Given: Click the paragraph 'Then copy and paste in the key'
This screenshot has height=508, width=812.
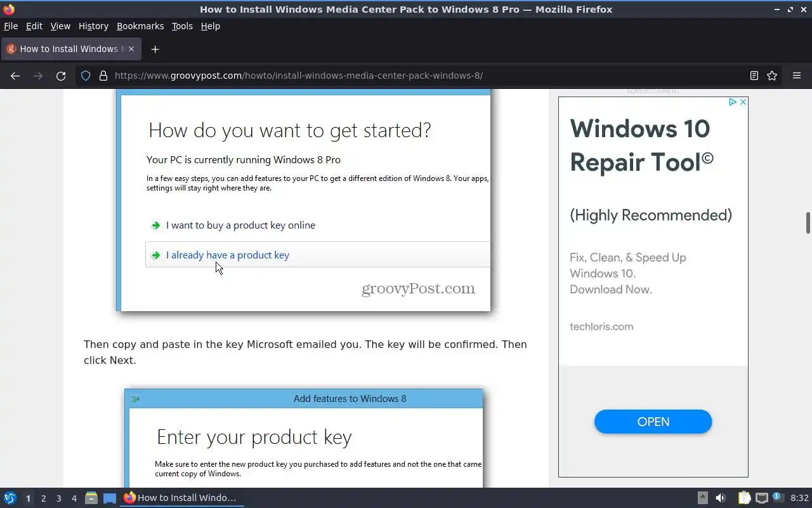Looking at the screenshot, I should [x=305, y=352].
